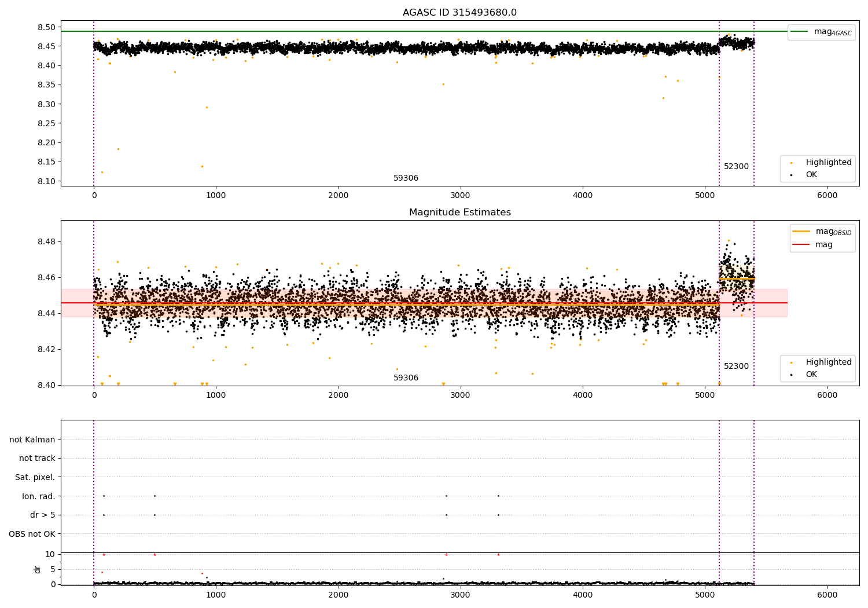Click the 3000 x-tick under the AGASC ID plot
Image resolution: width=868 pixels, height=608 pixels.
[461, 195]
